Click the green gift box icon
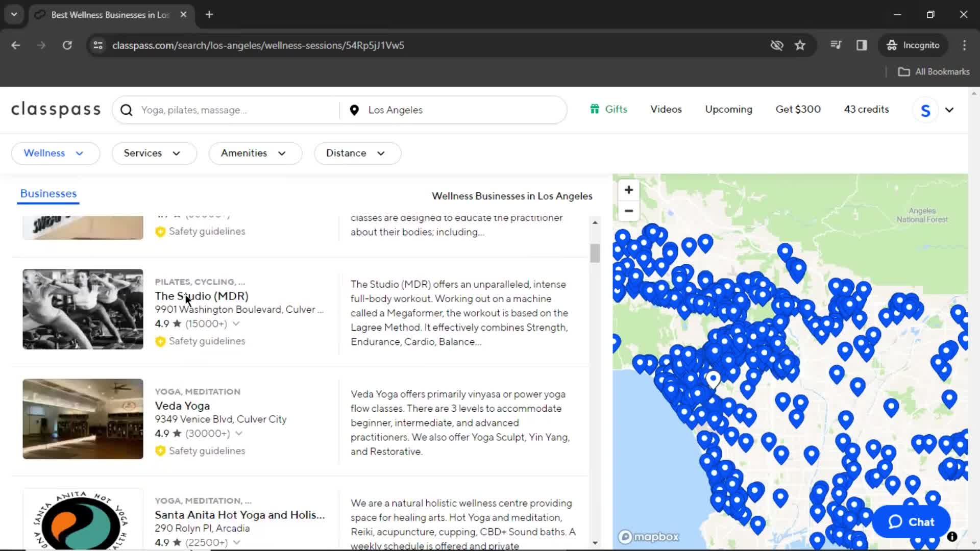Viewport: 980px width, 551px height. click(x=595, y=109)
